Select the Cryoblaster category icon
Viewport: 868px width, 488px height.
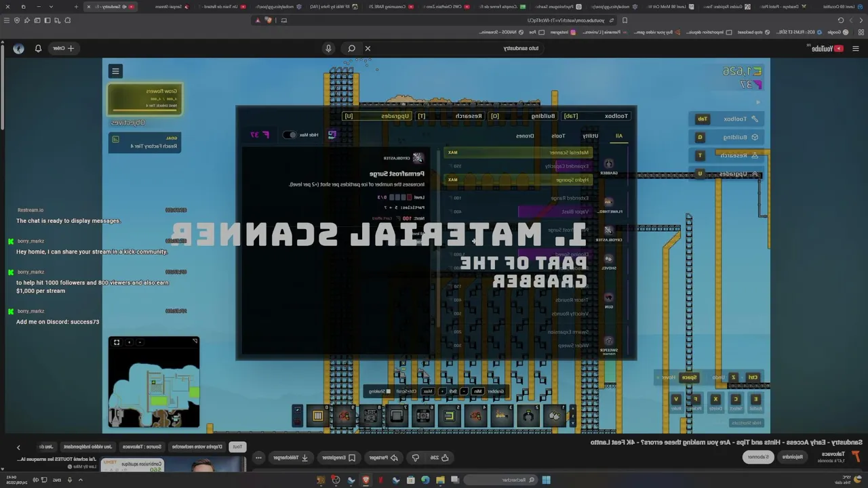pos(608,230)
